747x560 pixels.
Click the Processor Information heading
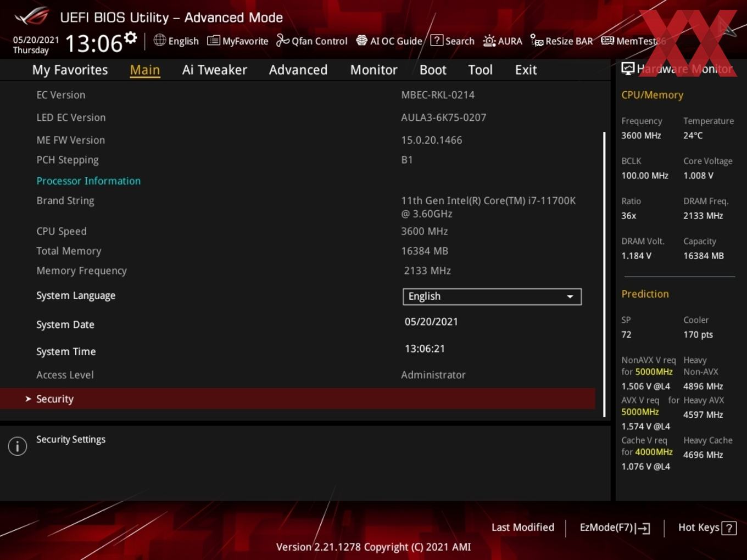coord(88,181)
